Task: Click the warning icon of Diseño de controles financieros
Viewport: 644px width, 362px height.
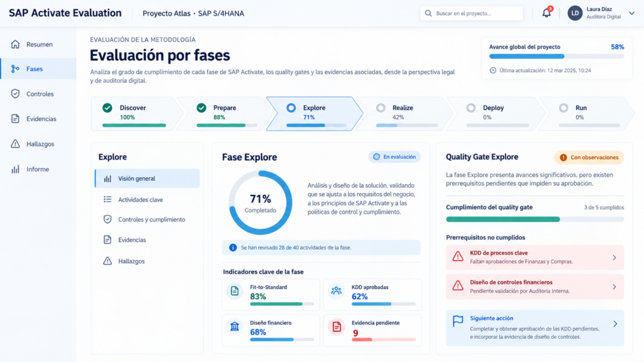Action: [458, 286]
